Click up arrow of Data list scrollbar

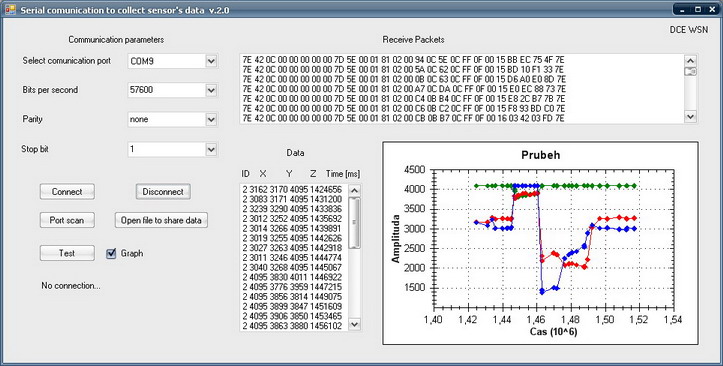(x=354, y=189)
